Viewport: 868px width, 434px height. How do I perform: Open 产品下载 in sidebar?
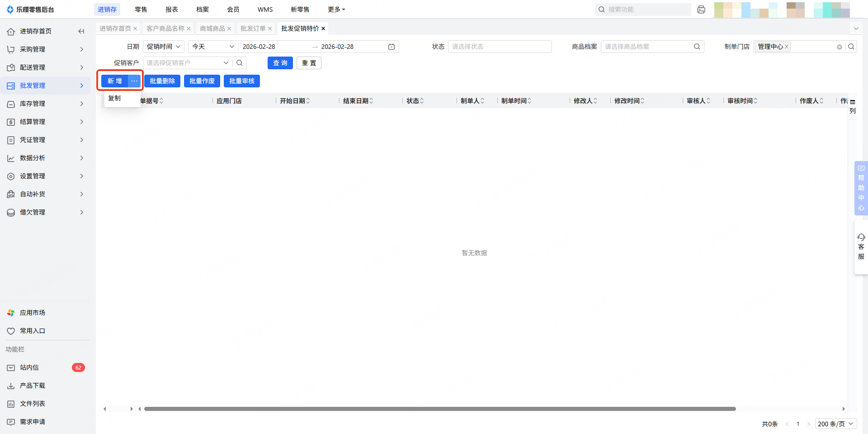click(x=45, y=386)
